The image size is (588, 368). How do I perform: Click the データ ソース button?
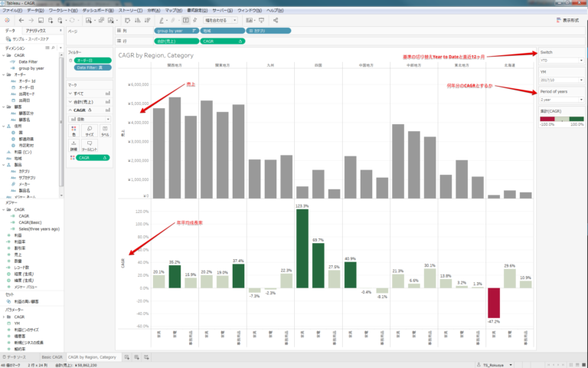(17, 357)
